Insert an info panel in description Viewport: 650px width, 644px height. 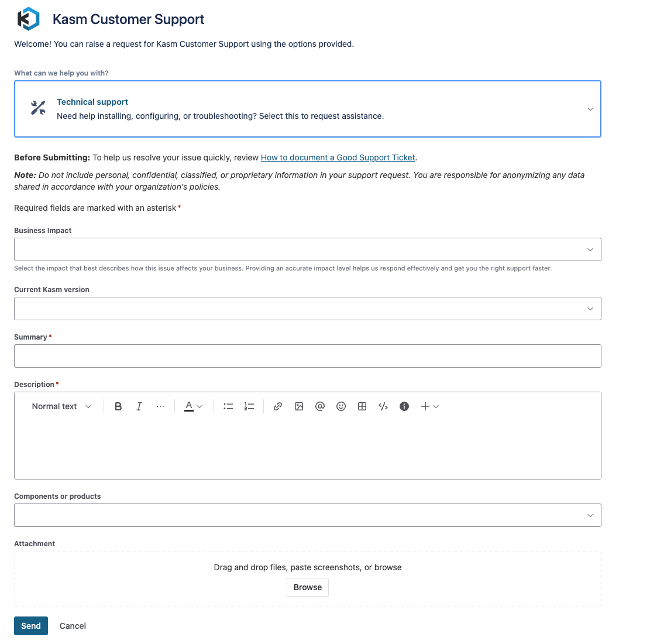point(404,406)
